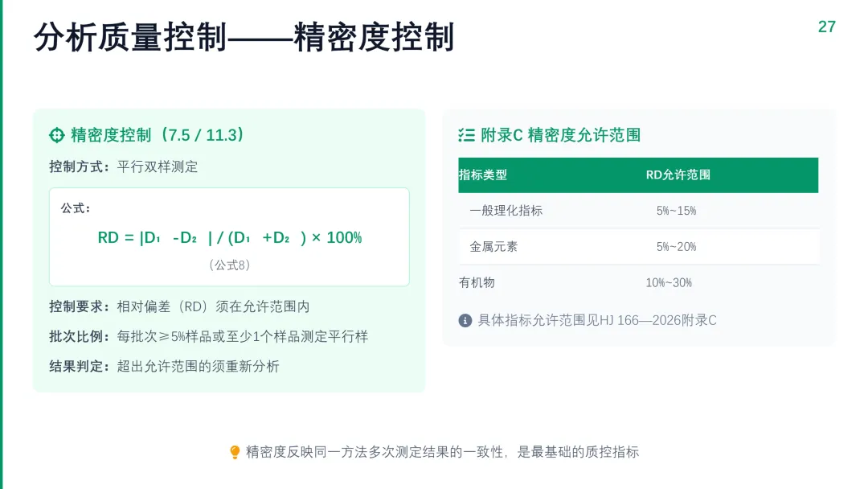
Task: Click the 控制方式 label
Action: click(x=79, y=166)
